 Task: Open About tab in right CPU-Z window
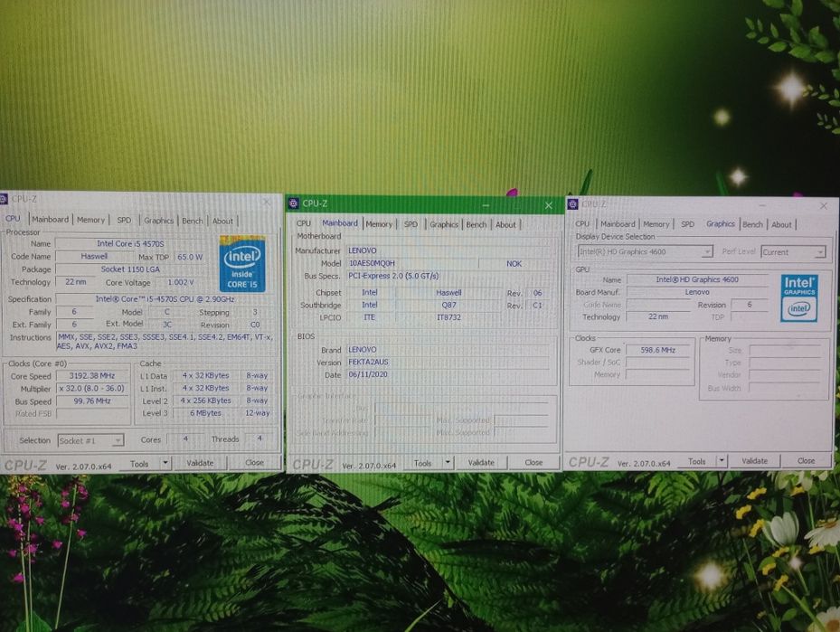781,224
